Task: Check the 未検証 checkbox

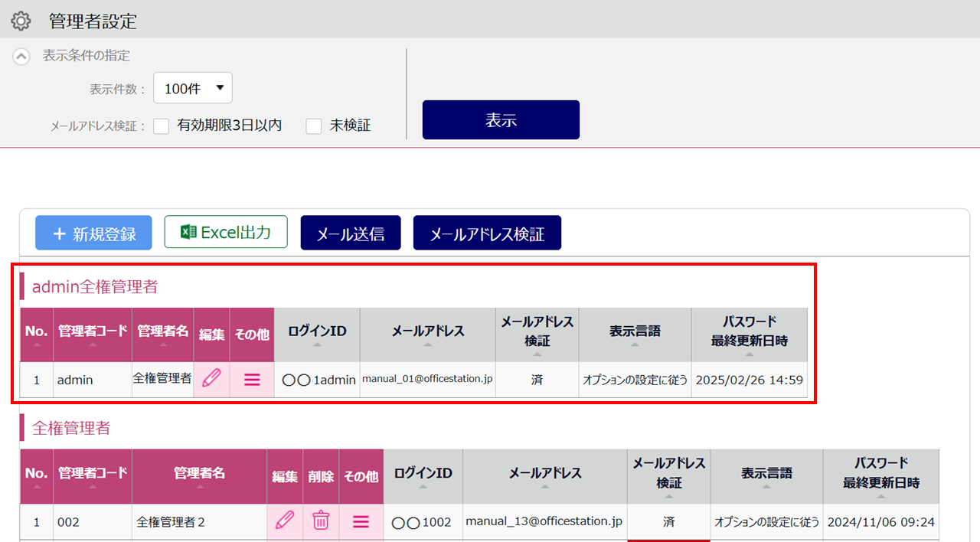Action: point(314,126)
